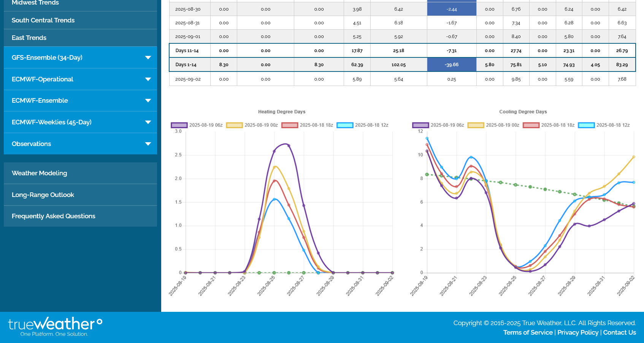The width and height of the screenshot is (644, 343).
Task: Toggle 2025-08-19 06z series in Heating chart
Action: (x=197, y=125)
